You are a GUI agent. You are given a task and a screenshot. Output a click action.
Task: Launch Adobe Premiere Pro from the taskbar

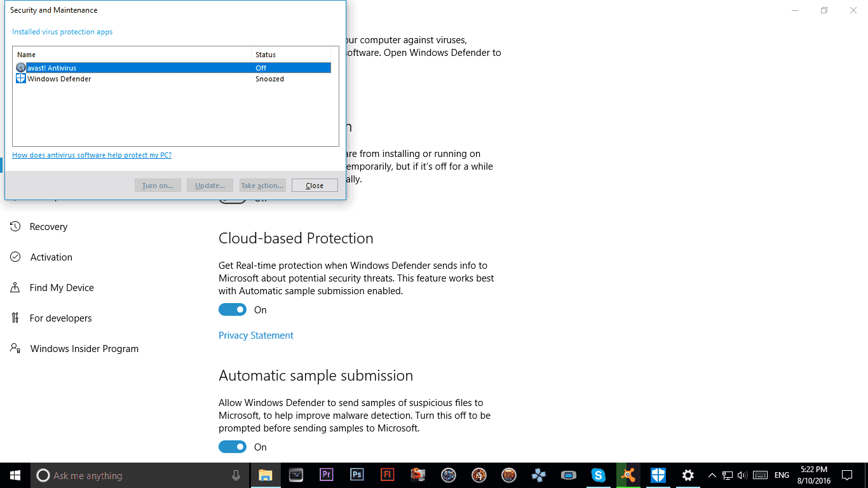pos(327,475)
